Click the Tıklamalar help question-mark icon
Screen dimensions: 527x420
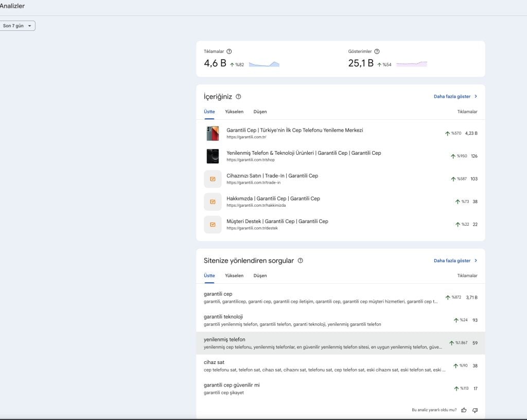point(229,51)
